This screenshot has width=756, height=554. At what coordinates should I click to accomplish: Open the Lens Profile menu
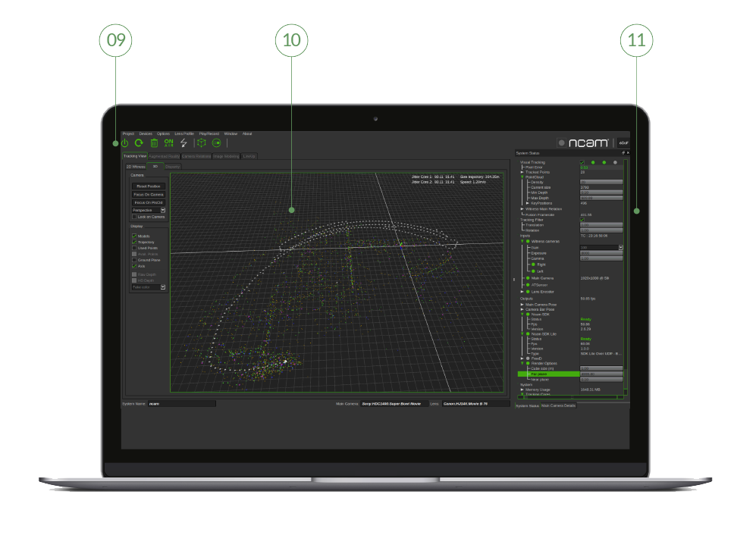click(x=184, y=133)
